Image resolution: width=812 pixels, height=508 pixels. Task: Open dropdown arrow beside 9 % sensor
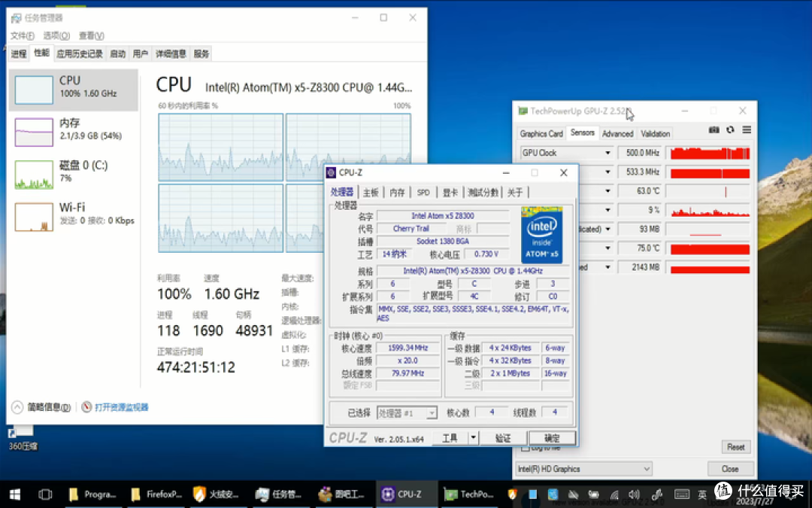607,210
